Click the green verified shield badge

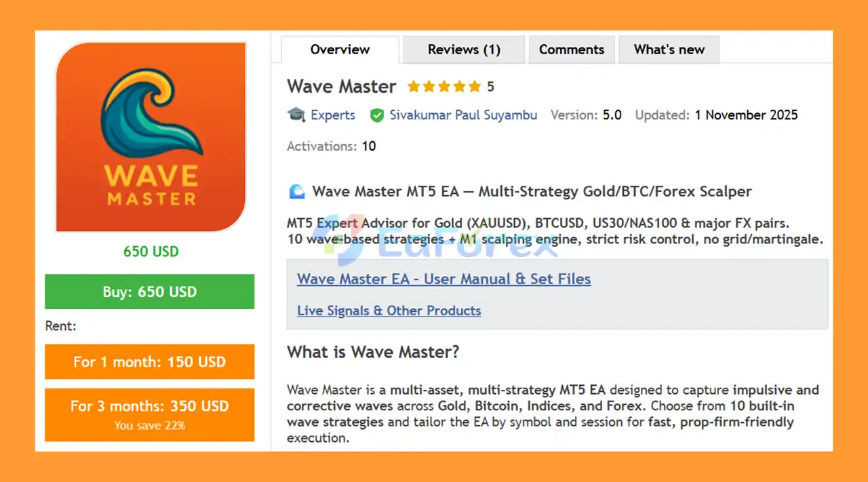click(x=377, y=115)
